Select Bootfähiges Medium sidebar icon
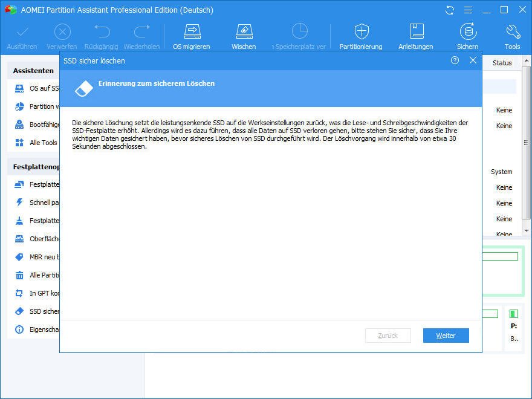 (19, 125)
